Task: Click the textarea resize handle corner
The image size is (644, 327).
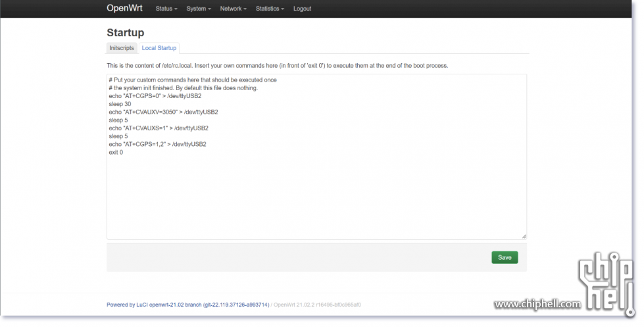Action: coord(524,236)
